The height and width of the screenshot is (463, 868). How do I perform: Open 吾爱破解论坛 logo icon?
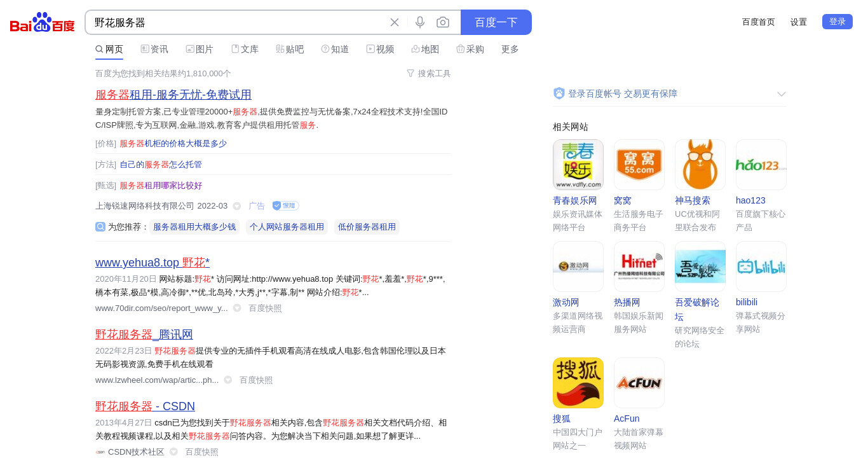pyautogui.click(x=700, y=266)
